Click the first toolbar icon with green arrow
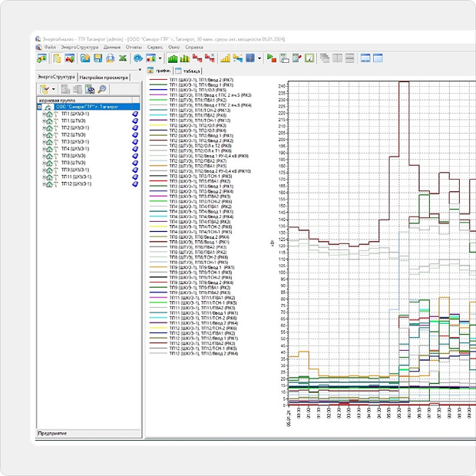 (x=41, y=58)
